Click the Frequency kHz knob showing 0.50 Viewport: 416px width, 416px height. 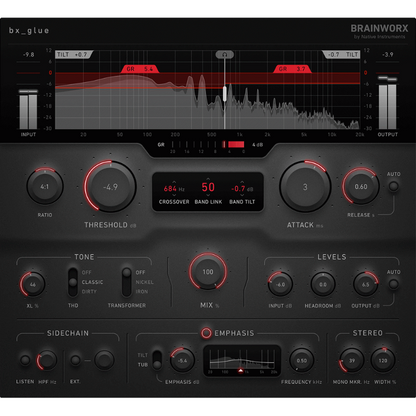302,361
